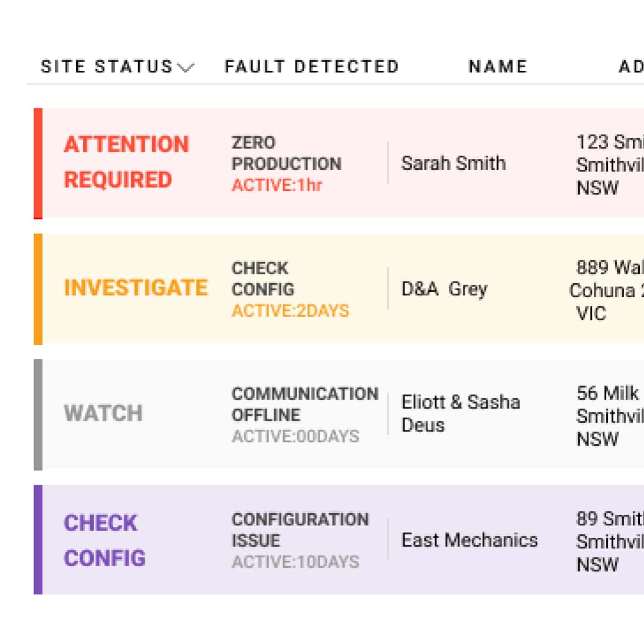Select the WATCH status label
Image resolution: width=644 pixels, height=644 pixels.
[x=103, y=413]
